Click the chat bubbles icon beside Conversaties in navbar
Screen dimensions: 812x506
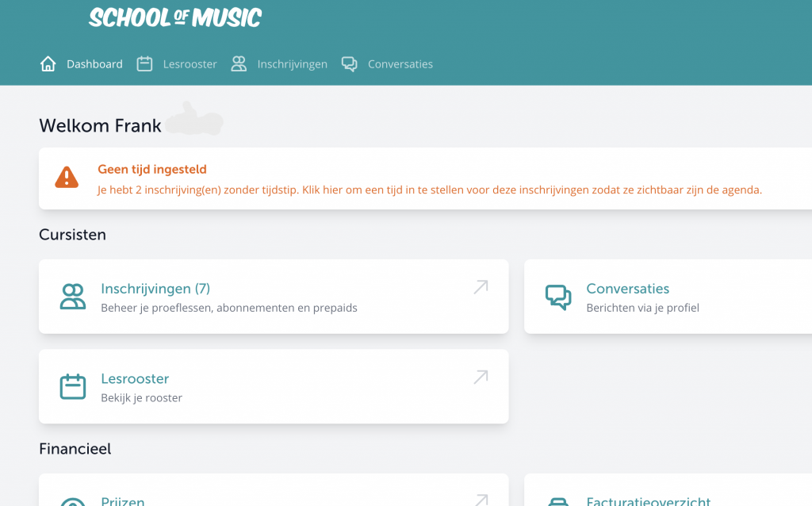point(349,64)
